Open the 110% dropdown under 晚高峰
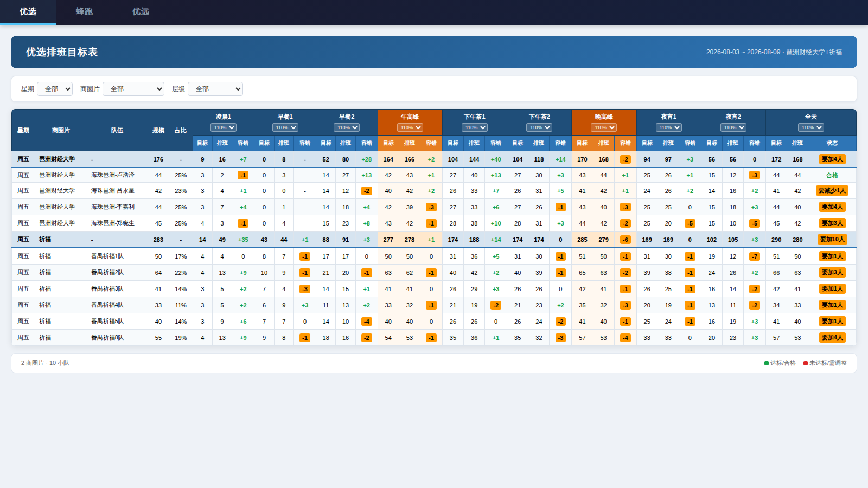The width and height of the screenshot is (868, 488). pos(604,127)
